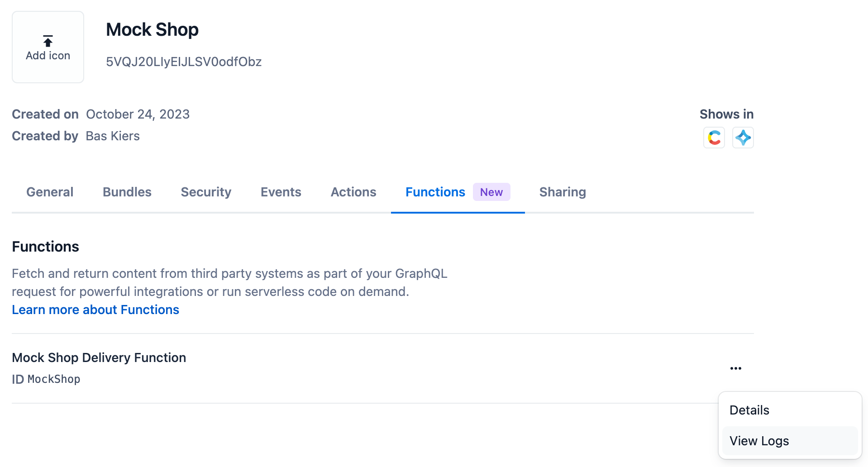The height and width of the screenshot is (467, 868).
Task: Click the purple New badge
Action: pos(491,192)
